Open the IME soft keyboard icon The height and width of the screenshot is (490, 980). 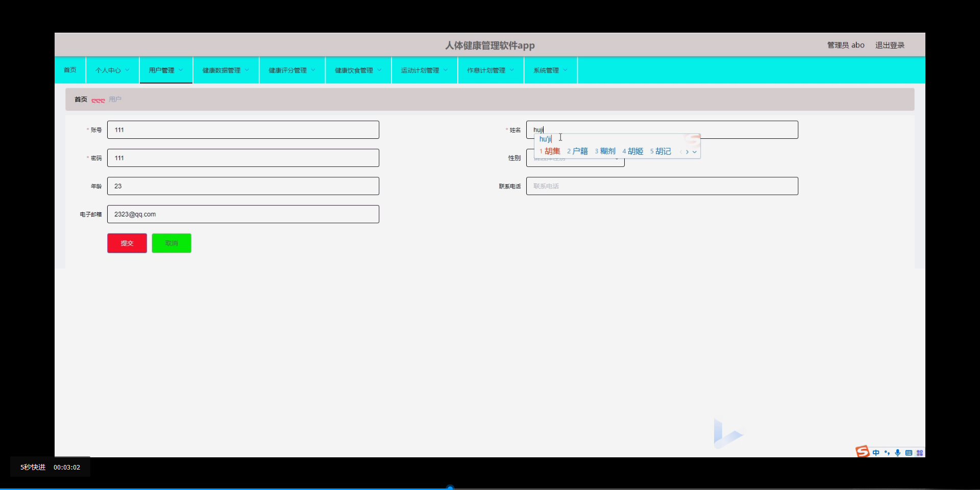click(x=909, y=453)
